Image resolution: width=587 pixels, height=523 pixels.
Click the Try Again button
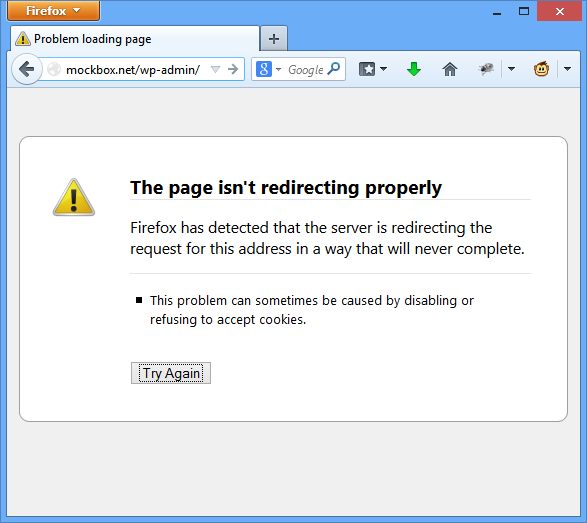point(171,373)
